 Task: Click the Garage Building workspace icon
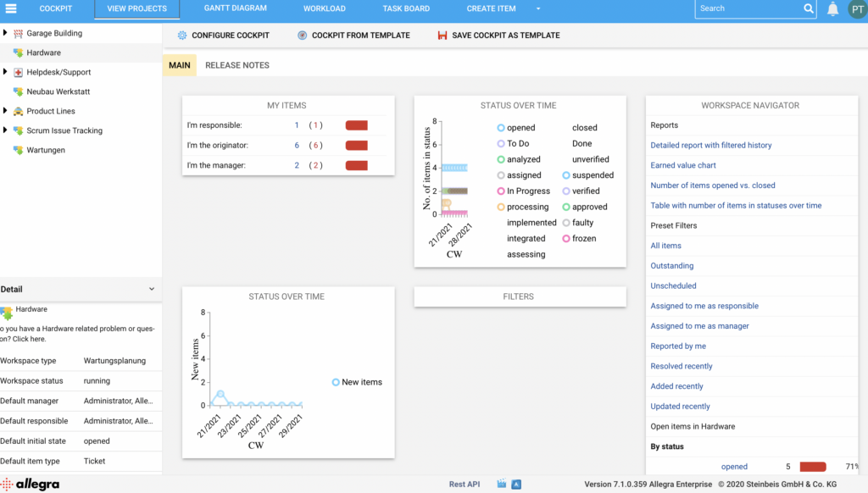point(19,34)
